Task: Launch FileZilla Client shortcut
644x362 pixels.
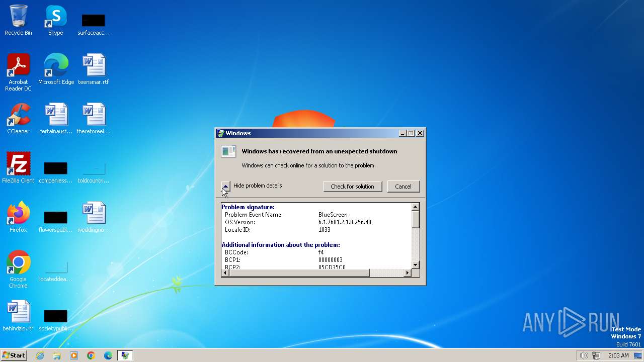Action: (x=18, y=168)
